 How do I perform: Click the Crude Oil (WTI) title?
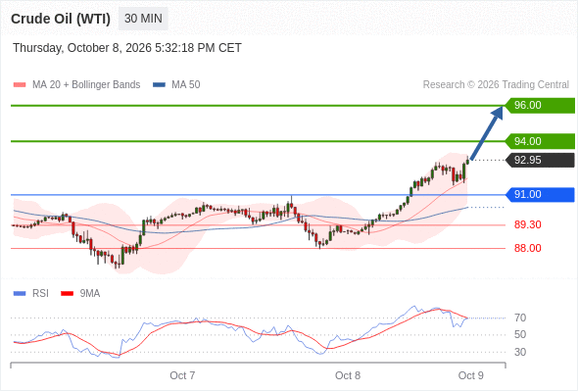pos(61,19)
